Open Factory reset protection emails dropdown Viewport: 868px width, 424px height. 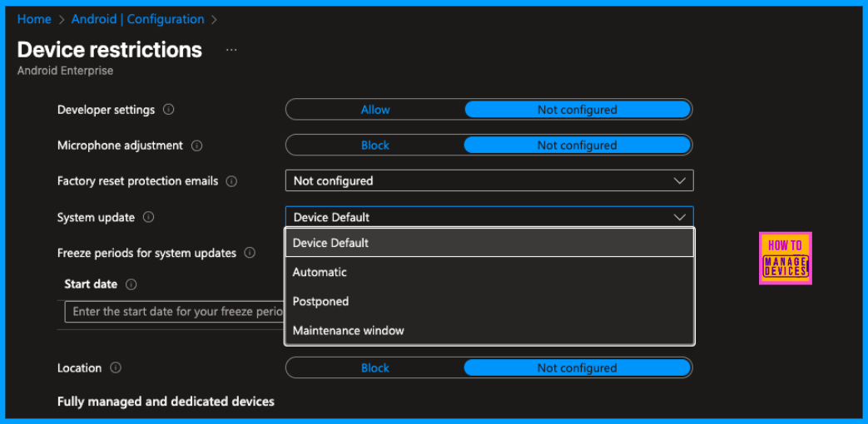coord(489,180)
